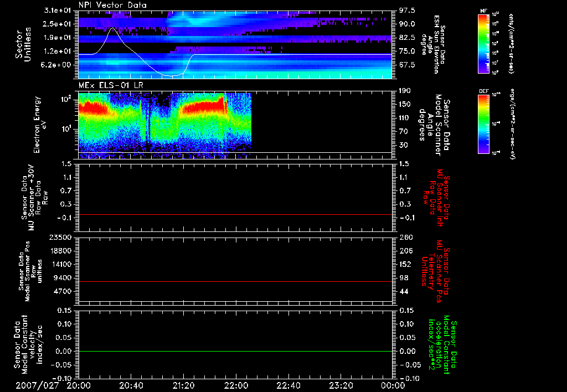Click the 23:20 time axis label
The height and width of the screenshot is (392, 567).
[x=341, y=385]
